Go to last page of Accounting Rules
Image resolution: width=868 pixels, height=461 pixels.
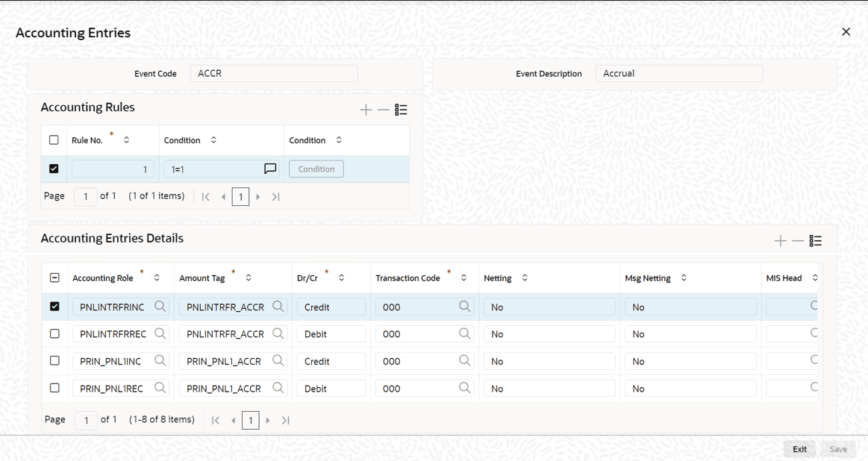(x=275, y=196)
